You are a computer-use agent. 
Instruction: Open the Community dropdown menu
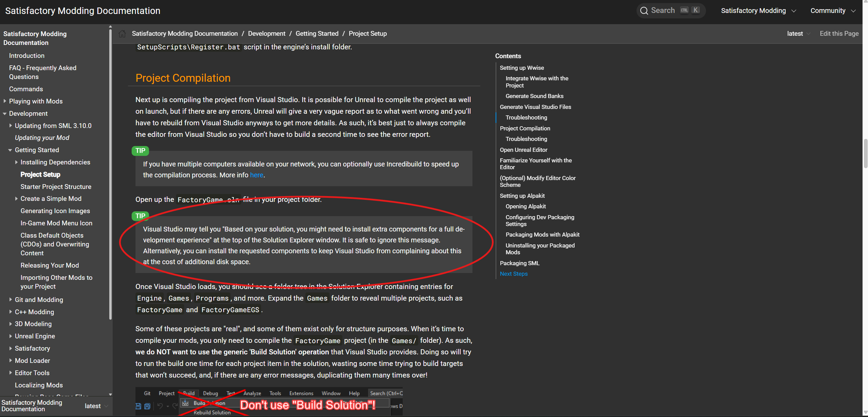(833, 11)
